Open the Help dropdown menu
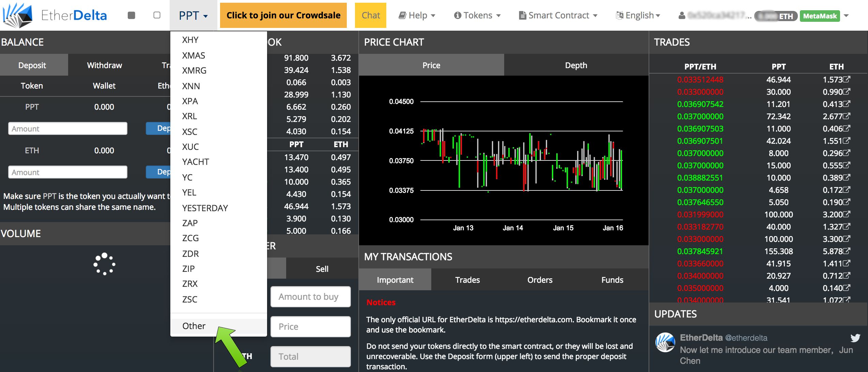 (417, 15)
